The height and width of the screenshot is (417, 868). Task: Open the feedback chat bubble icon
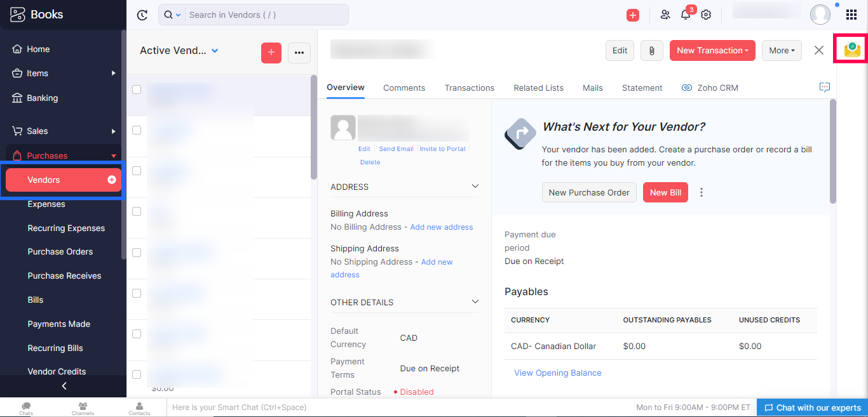click(825, 88)
